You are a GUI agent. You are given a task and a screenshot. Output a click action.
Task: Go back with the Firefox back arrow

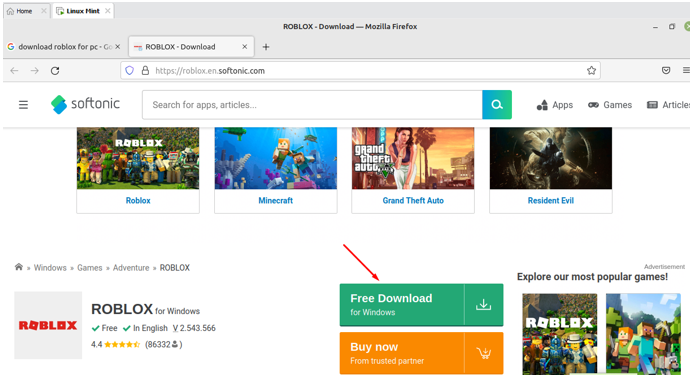[x=15, y=70]
